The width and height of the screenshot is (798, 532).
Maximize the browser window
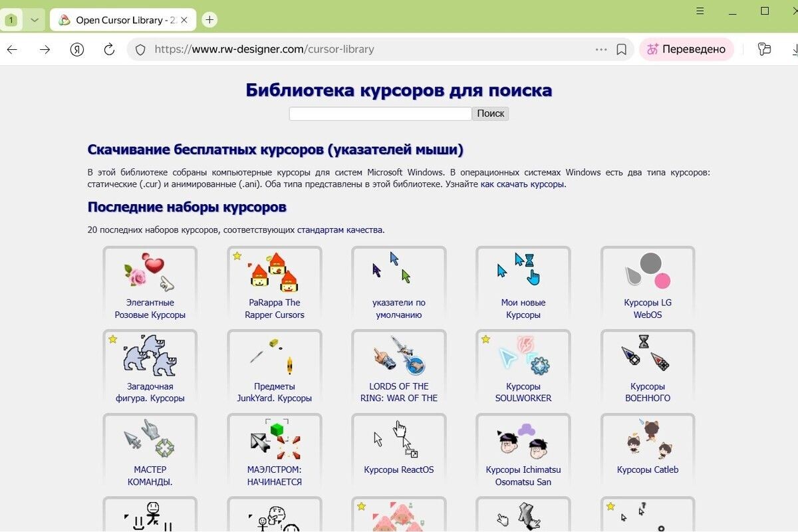click(765, 11)
